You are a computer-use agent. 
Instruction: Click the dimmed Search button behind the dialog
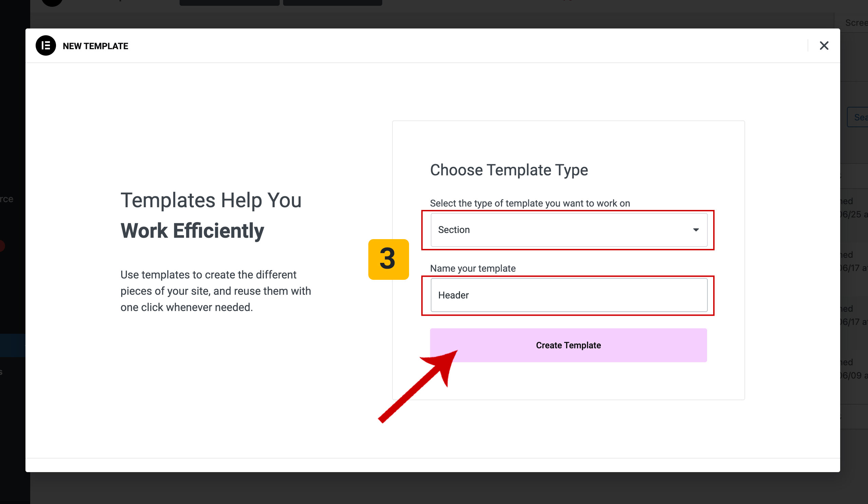click(x=859, y=117)
